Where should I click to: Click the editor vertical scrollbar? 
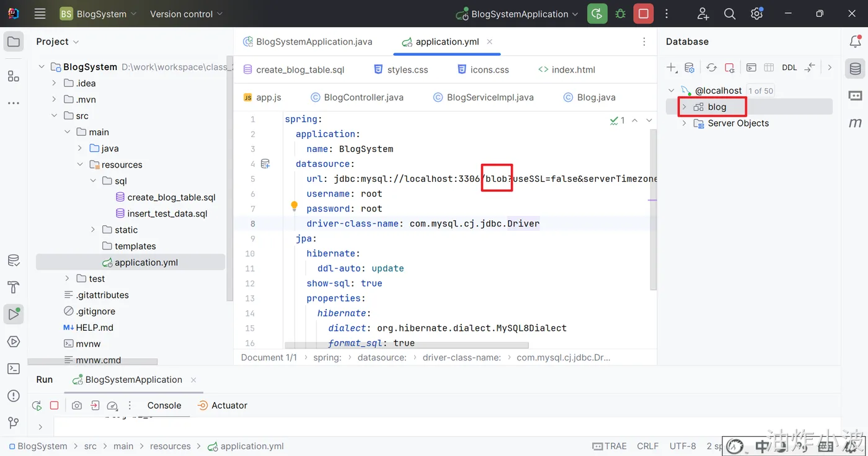click(x=653, y=210)
